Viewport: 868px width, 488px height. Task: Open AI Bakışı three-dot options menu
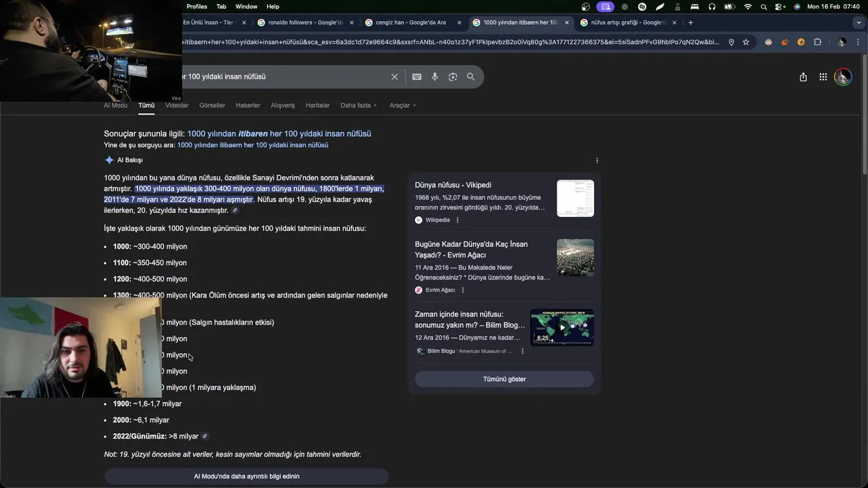click(x=597, y=161)
